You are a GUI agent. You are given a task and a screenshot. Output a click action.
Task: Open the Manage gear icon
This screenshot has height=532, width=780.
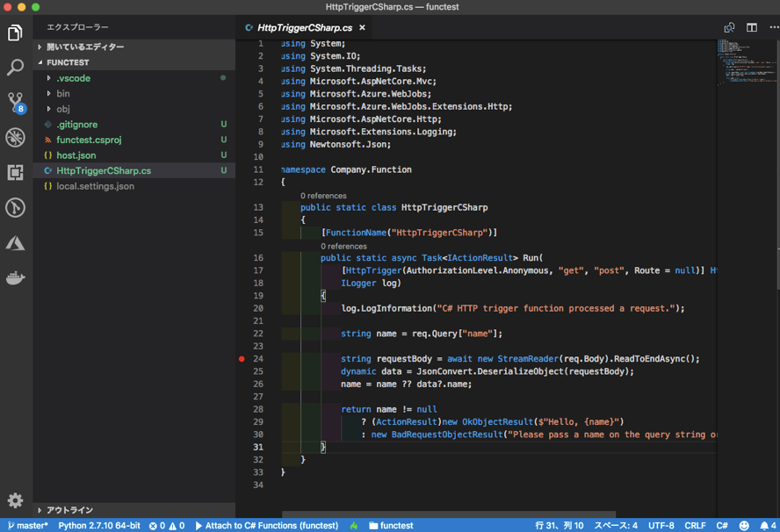(x=15, y=500)
